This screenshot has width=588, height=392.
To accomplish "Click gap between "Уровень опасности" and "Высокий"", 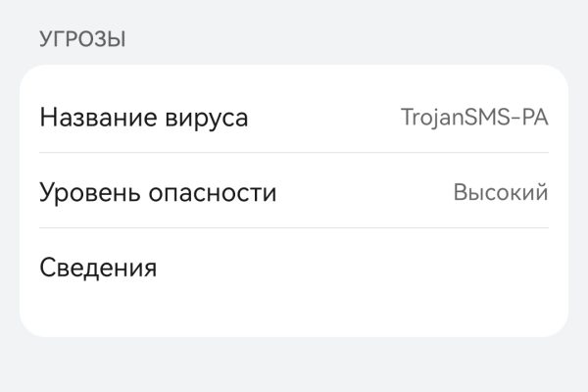I will pos(363,193).
